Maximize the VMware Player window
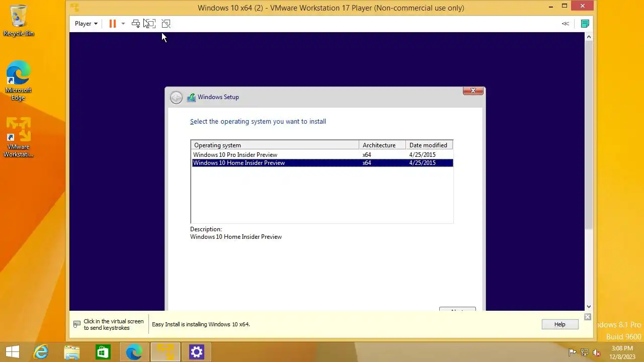 (565, 7)
